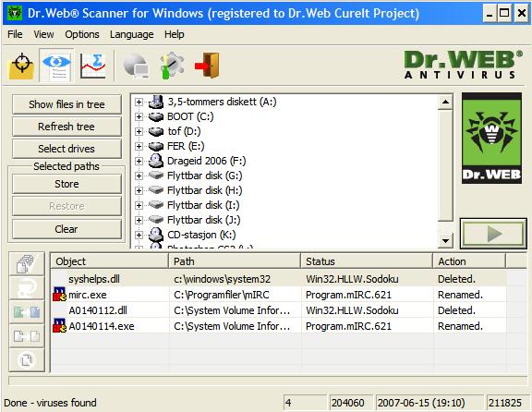Open the File menu
This screenshot has width=532, height=412.
pyautogui.click(x=15, y=34)
